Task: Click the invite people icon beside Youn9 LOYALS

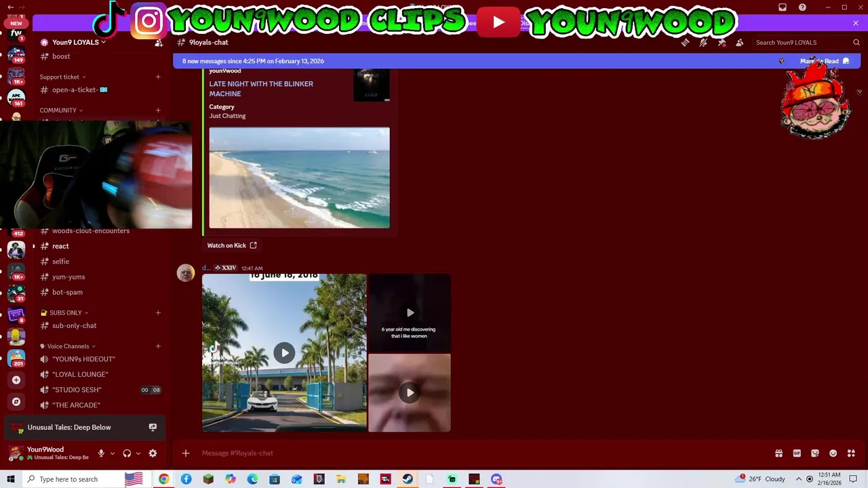Action: (159, 43)
